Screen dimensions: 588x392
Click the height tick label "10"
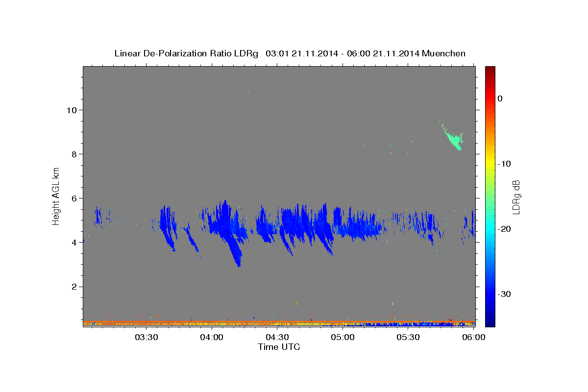click(x=73, y=110)
